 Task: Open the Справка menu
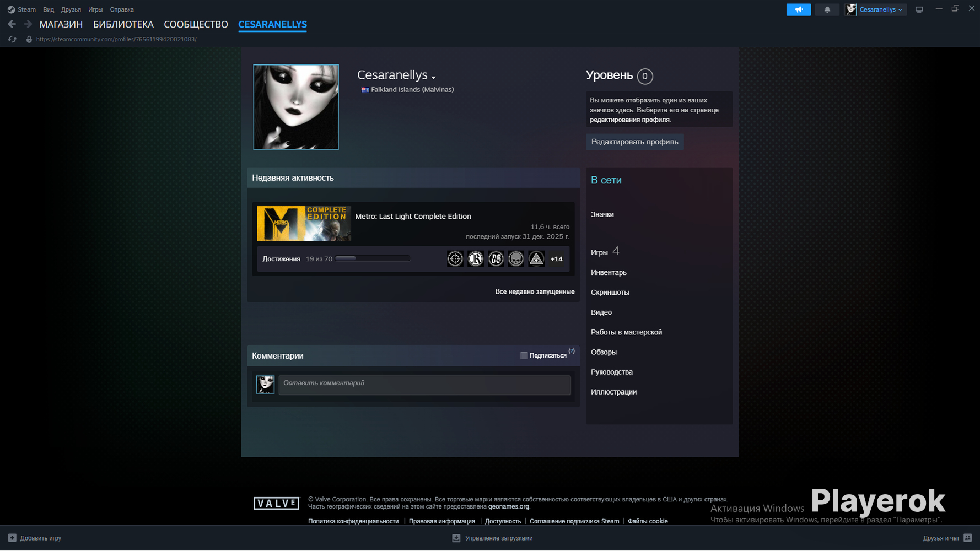coord(122,9)
